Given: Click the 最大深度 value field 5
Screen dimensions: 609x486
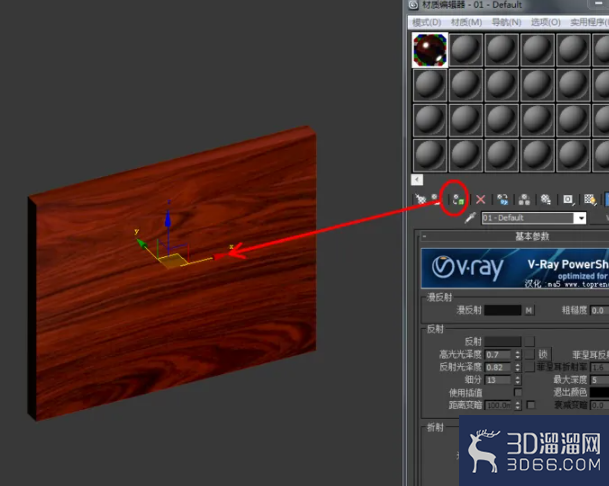Looking at the screenshot, I should (600, 380).
